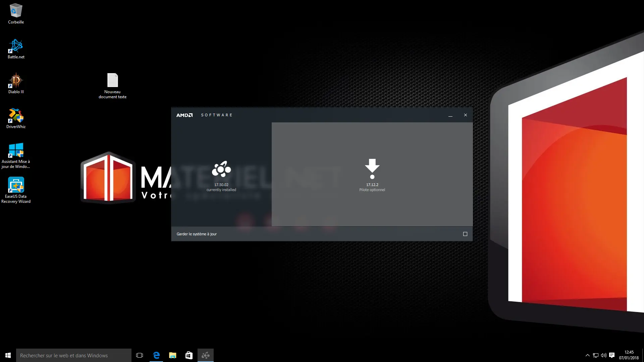
Task: Open Microsoft Store from taskbar
Action: (x=189, y=355)
